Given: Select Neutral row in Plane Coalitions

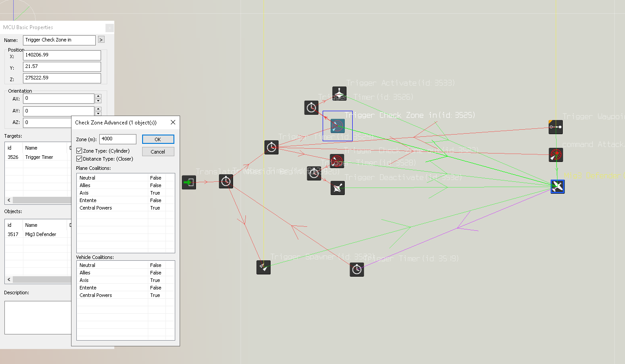Looking at the screenshot, I should pyautogui.click(x=126, y=178).
